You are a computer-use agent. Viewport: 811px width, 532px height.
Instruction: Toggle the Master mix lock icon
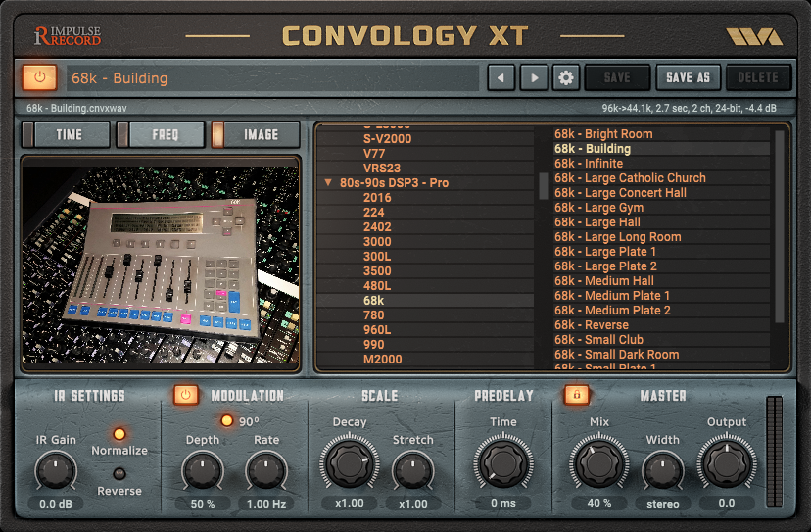pyautogui.click(x=577, y=395)
